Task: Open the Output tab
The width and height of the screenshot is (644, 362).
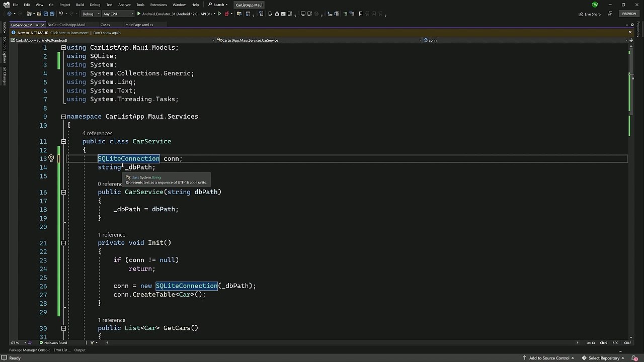Action: pyautogui.click(x=80, y=350)
